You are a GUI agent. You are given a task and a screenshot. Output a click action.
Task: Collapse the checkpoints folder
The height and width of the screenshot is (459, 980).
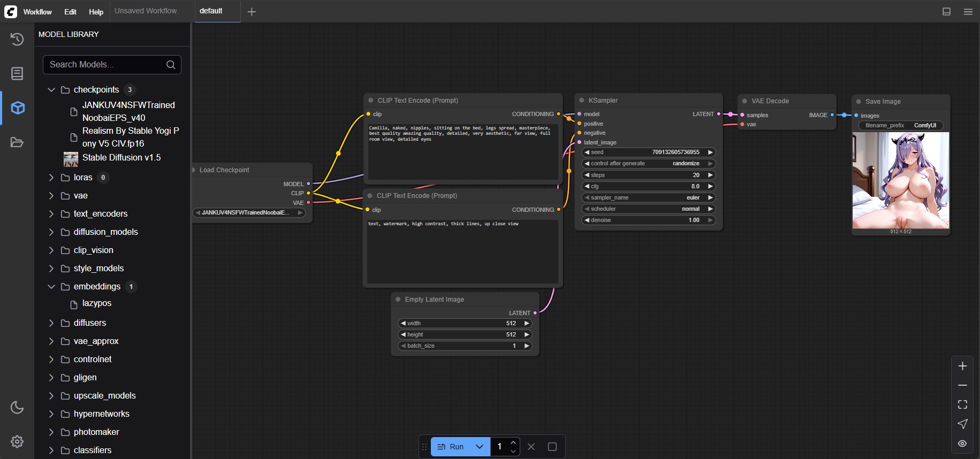(51, 89)
